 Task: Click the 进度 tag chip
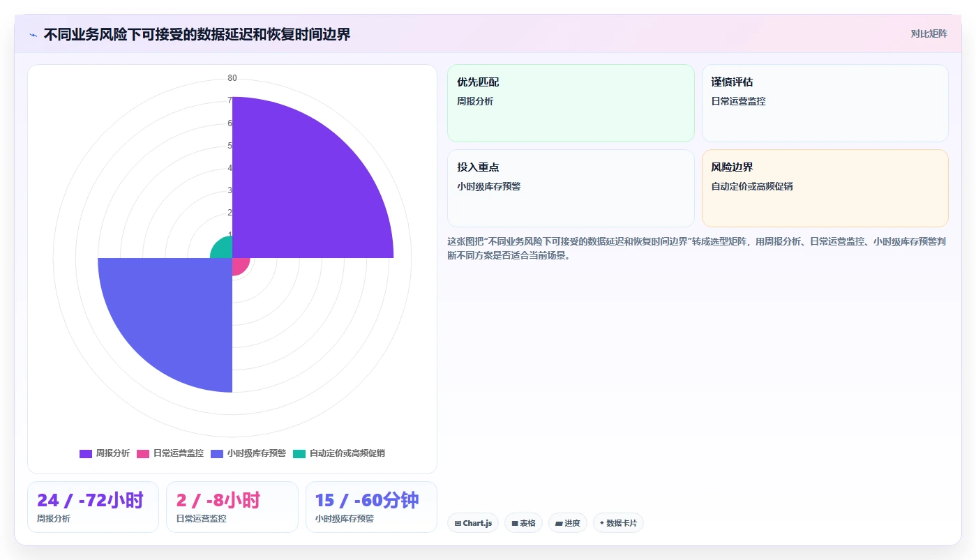[x=568, y=523]
